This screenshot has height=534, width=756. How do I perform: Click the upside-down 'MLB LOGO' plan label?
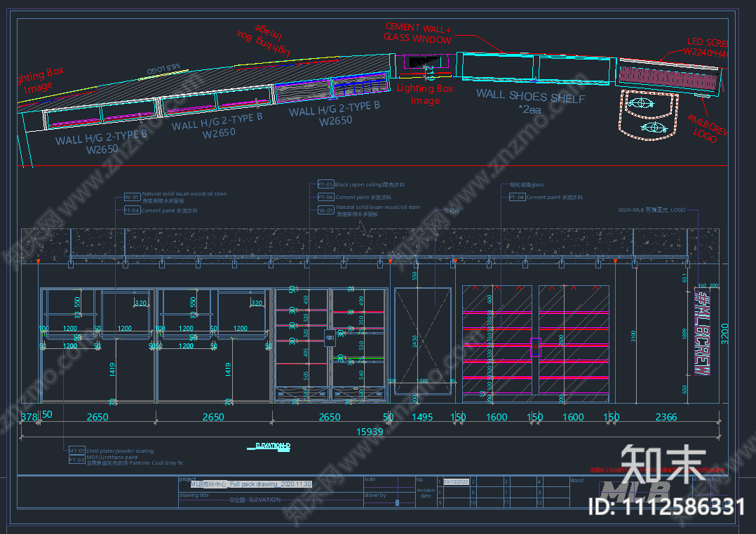pos(164,69)
